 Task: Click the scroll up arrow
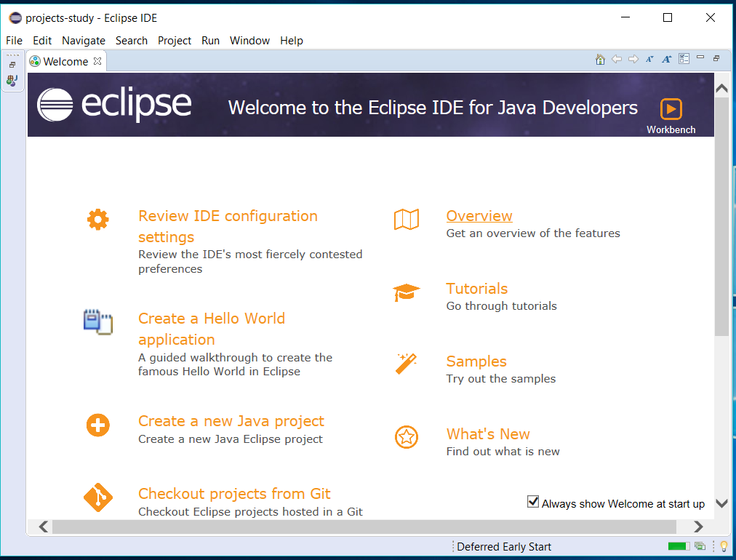pyautogui.click(x=721, y=88)
